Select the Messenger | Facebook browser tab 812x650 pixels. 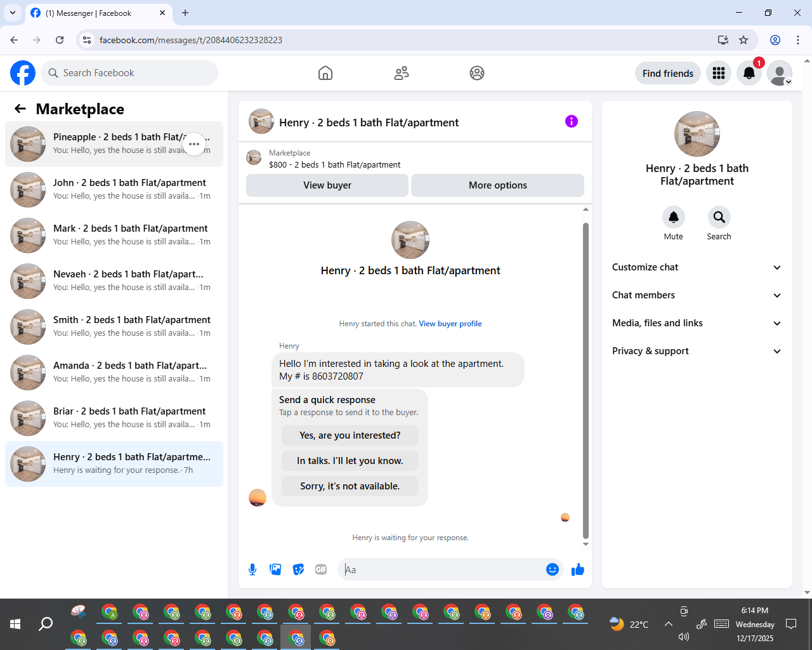pos(98,13)
